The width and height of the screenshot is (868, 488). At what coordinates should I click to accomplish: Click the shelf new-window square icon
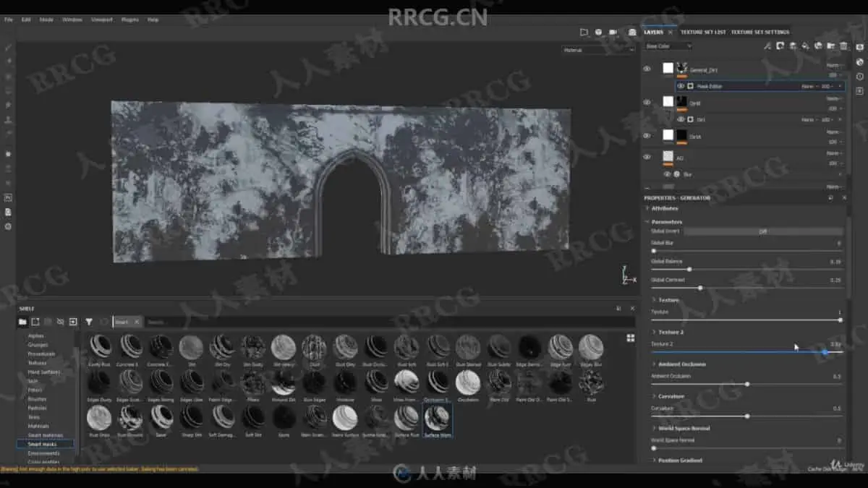pos(35,322)
